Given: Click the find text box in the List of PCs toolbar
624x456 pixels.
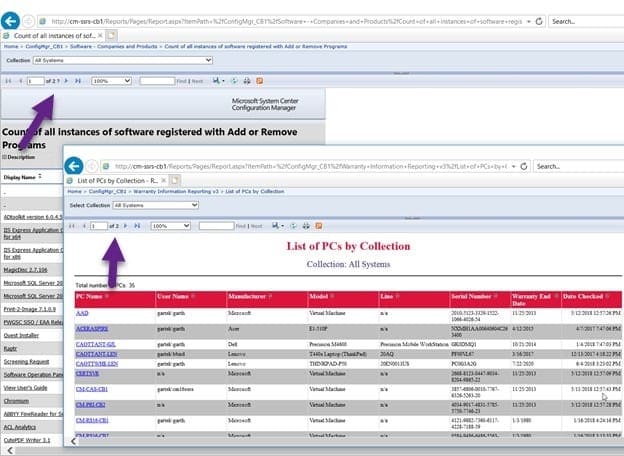Looking at the screenshot, I should tap(216, 226).
